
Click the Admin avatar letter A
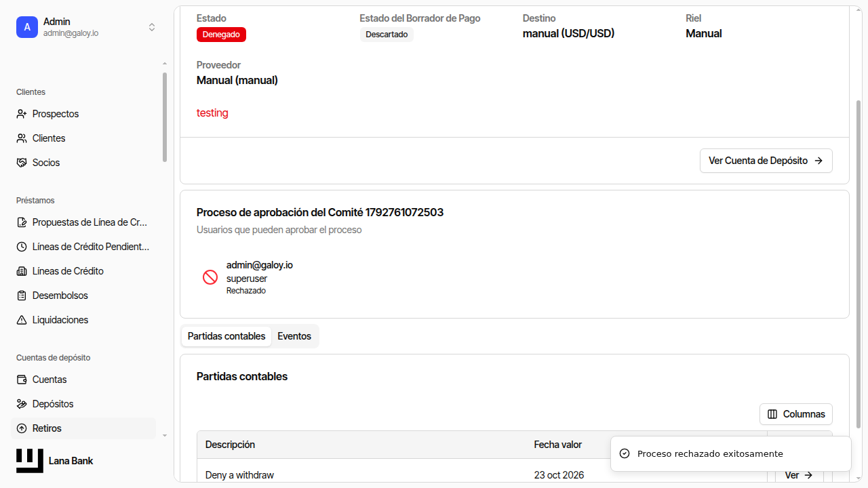point(27,27)
